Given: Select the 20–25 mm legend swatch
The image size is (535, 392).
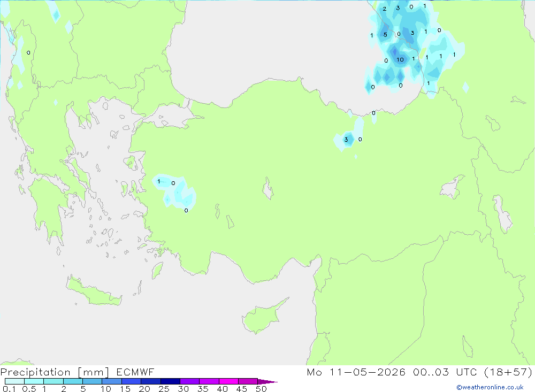Looking at the screenshot, I should pos(151,381).
